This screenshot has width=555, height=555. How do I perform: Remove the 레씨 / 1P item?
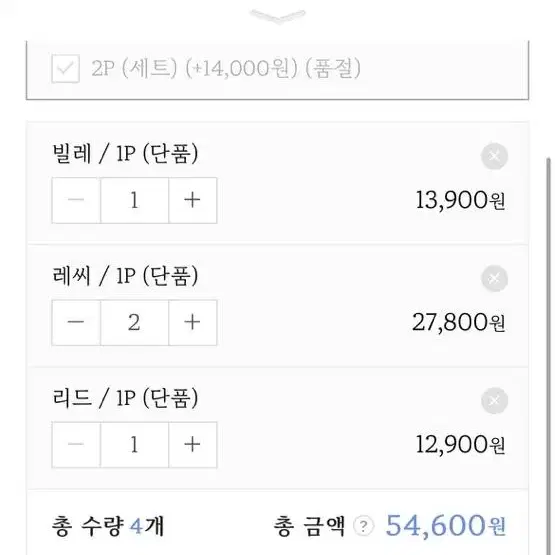pyautogui.click(x=494, y=278)
